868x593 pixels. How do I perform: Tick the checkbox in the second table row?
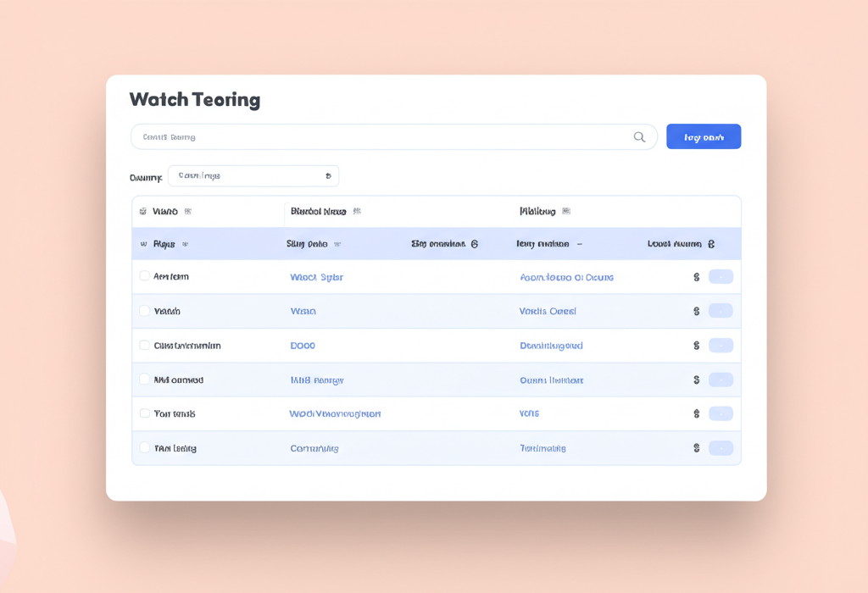[144, 310]
